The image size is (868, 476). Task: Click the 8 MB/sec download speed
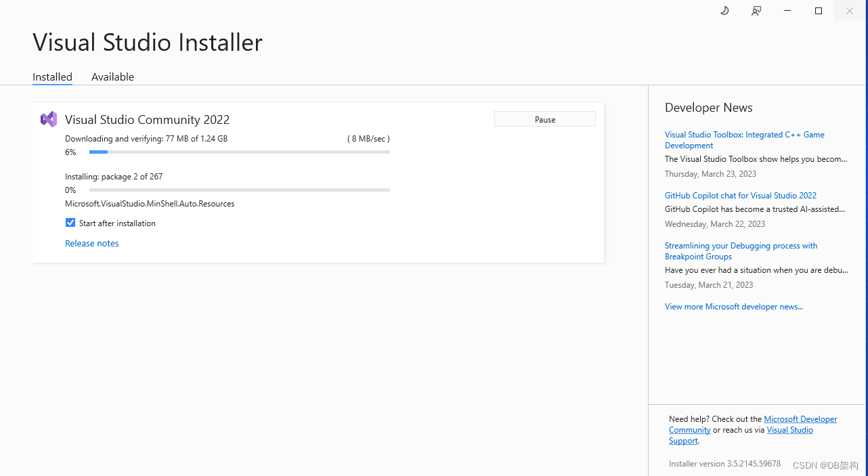click(x=368, y=139)
